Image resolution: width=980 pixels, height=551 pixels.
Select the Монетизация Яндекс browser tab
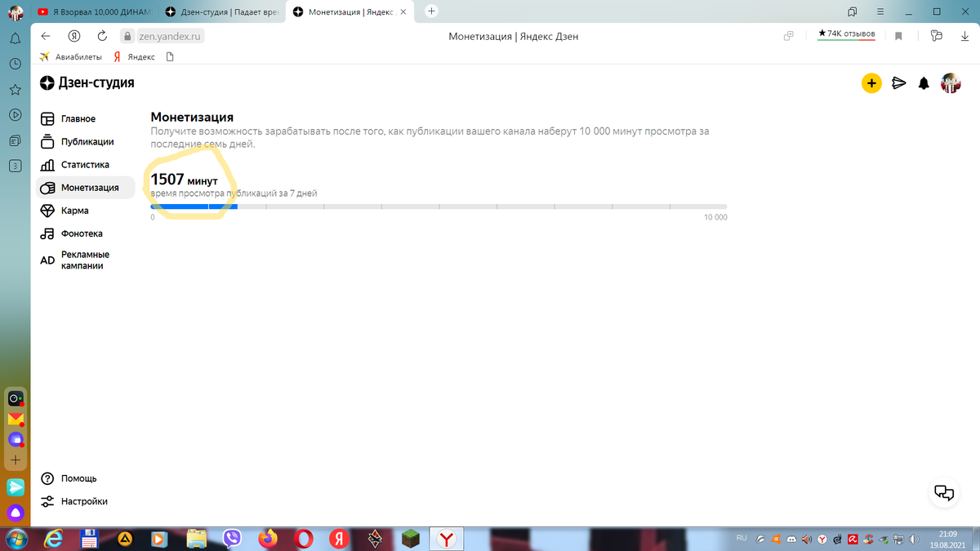click(349, 11)
